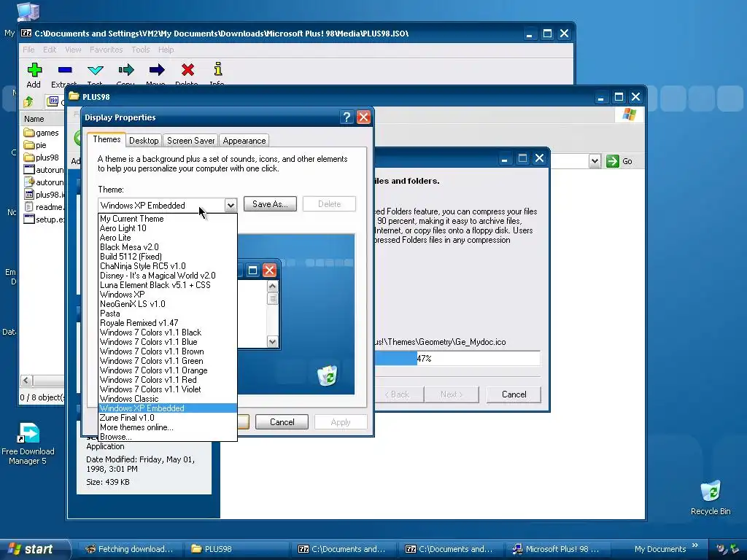Choose Windows 7 Colors v1.1 Black
The width and height of the screenshot is (747, 560).
pyautogui.click(x=167, y=332)
